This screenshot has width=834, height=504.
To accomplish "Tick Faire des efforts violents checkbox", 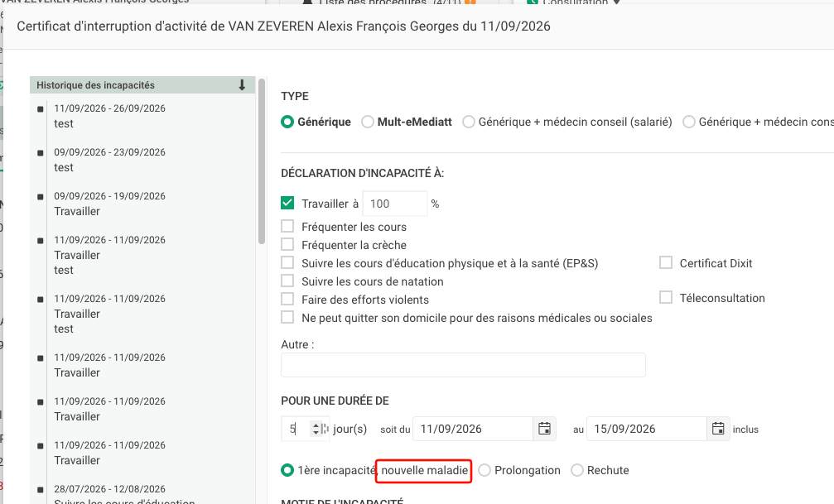I will [287, 299].
